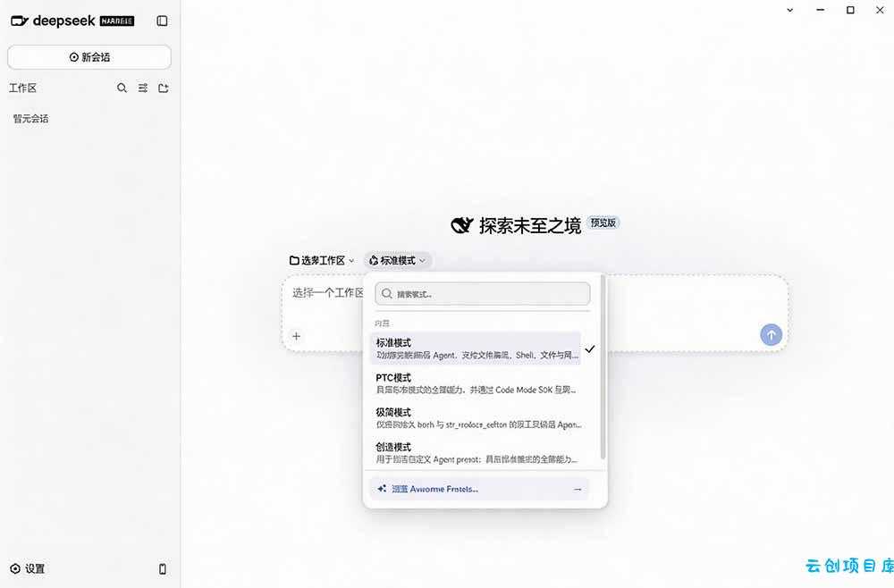The height and width of the screenshot is (588, 894).
Task: Click the arrow at the presets row end
Action: 578,490
